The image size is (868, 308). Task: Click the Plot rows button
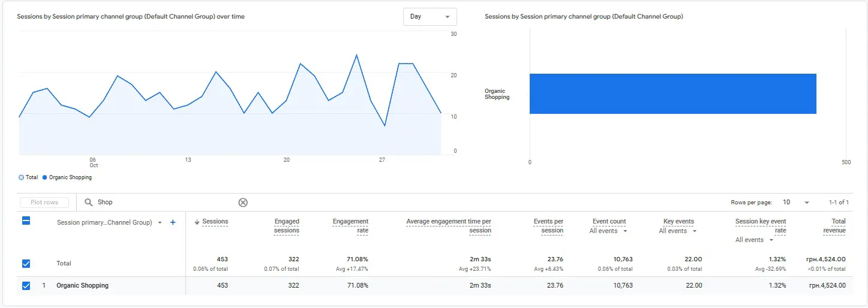tap(44, 203)
